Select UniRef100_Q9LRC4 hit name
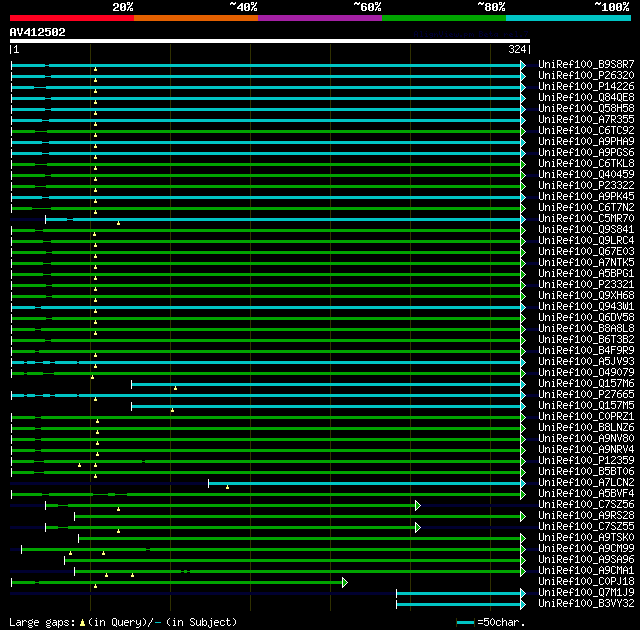Screen dimensions: 640x630 click(586, 241)
